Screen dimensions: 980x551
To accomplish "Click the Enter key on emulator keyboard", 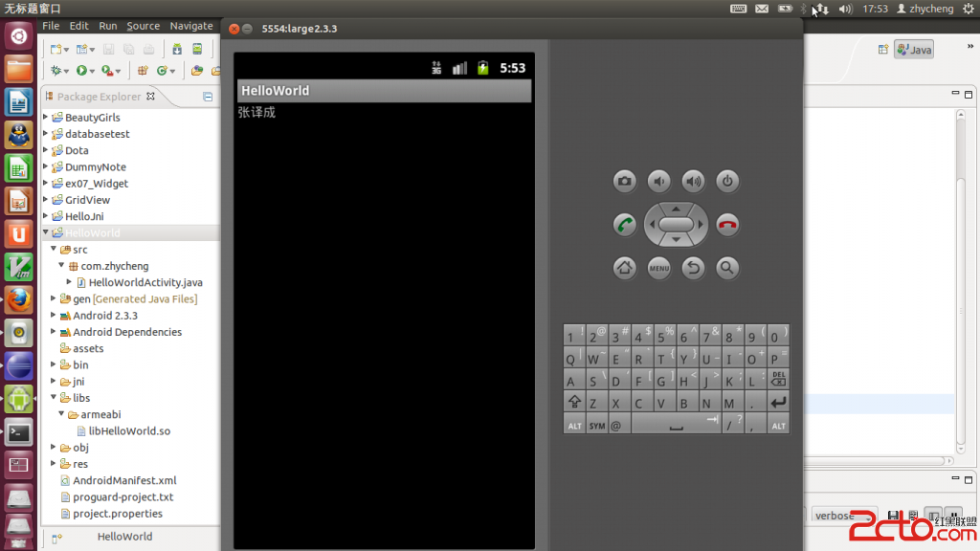I will click(778, 403).
